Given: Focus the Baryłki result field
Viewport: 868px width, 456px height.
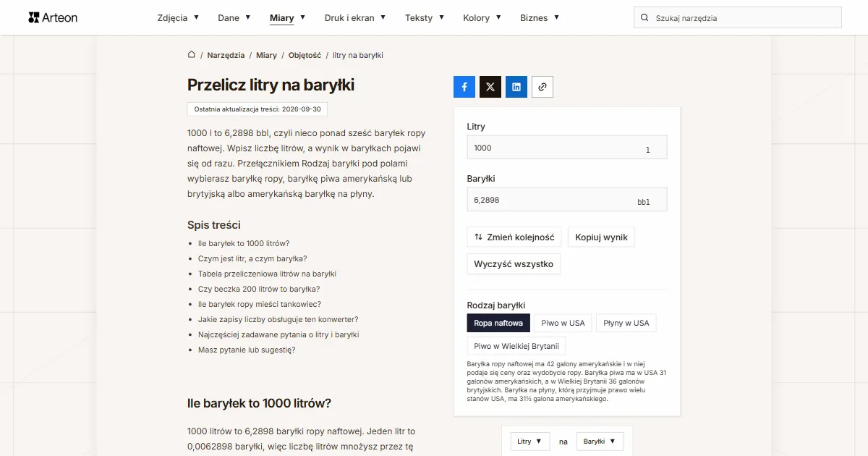Looking at the screenshot, I should [x=567, y=200].
